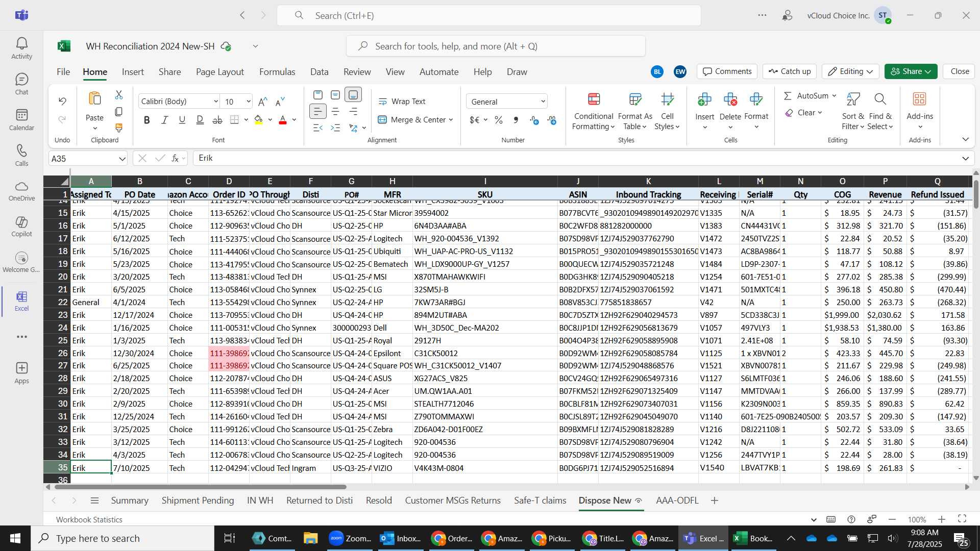The image size is (980, 551).
Task: Open the File menu
Action: [x=63, y=72]
